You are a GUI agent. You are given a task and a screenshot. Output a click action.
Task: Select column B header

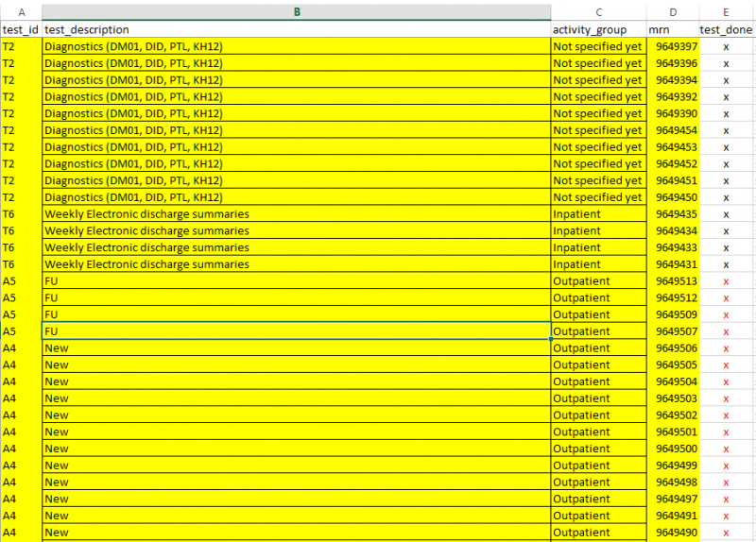(297, 11)
